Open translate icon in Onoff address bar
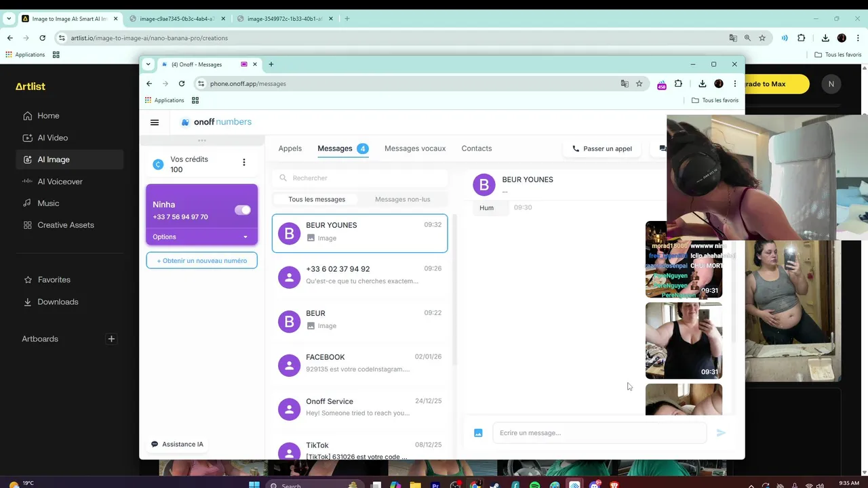This screenshot has width=868, height=488. point(625,83)
